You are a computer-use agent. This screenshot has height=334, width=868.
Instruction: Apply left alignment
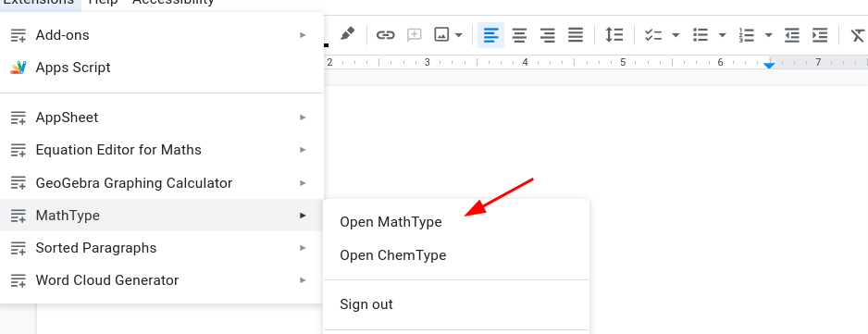pyautogui.click(x=490, y=35)
